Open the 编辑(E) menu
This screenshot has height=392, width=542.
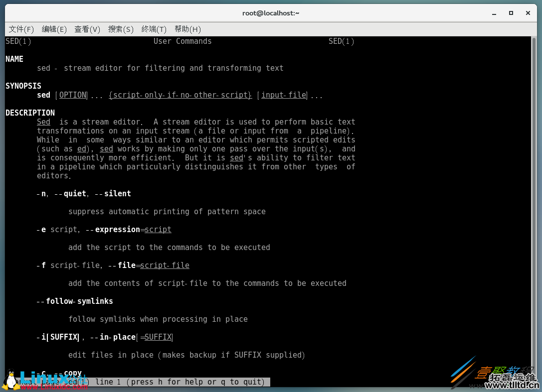pyautogui.click(x=54, y=29)
